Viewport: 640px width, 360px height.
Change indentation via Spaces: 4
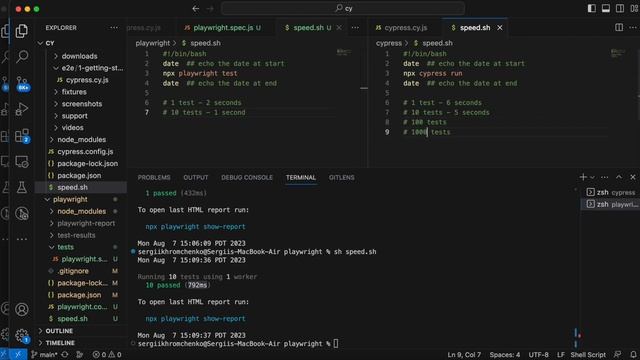pyautogui.click(x=505, y=355)
